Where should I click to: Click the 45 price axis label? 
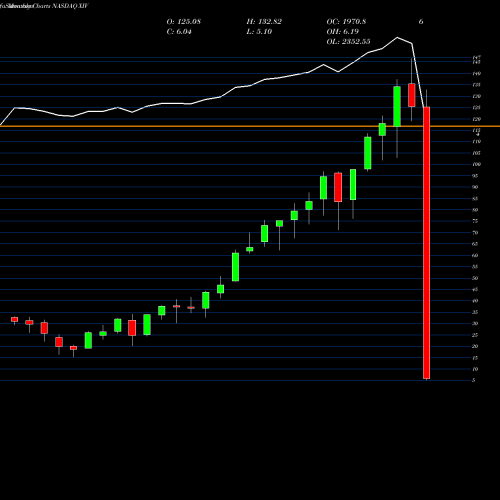point(475,289)
